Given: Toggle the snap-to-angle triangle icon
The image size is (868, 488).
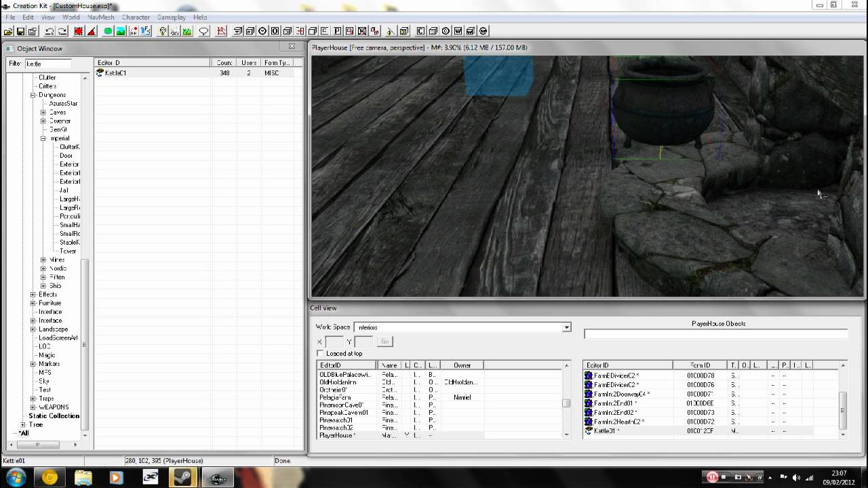Looking at the screenshot, I should (x=91, y=31).
